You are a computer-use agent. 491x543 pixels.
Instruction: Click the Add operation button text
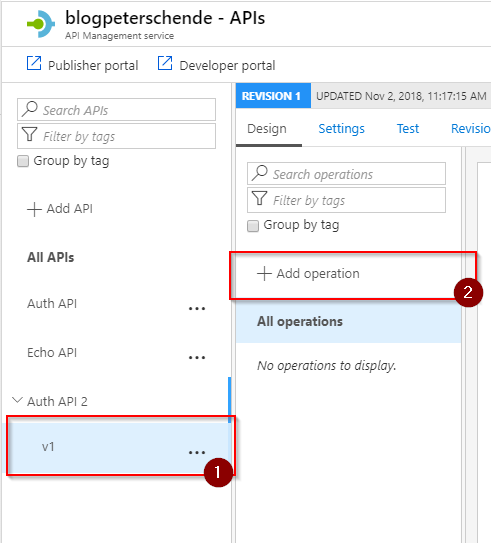coord(318,274)
